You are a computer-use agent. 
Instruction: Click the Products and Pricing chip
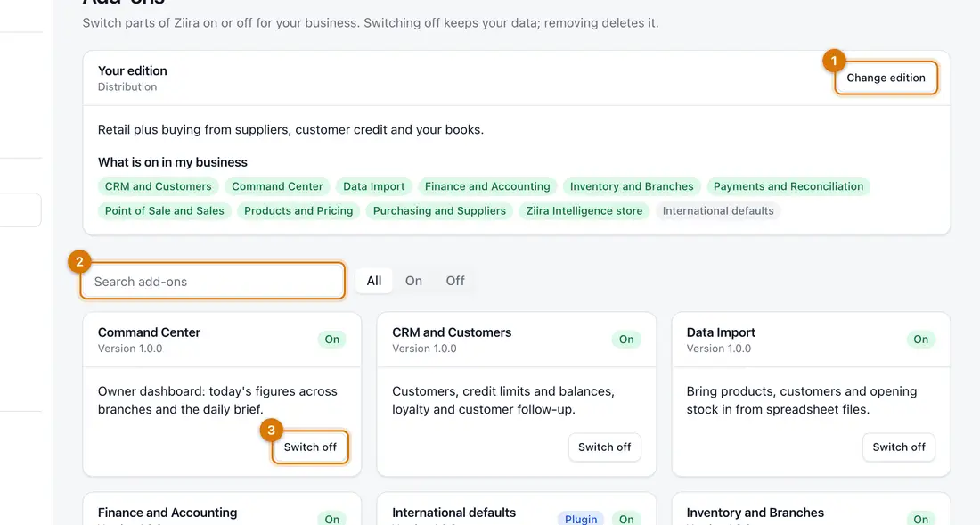click(298, 210)
